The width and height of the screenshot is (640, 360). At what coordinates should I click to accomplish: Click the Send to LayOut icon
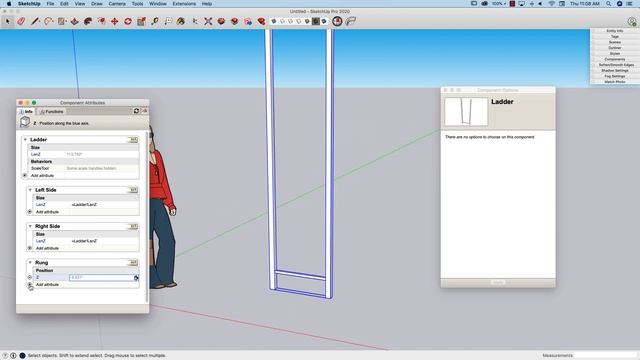click(248, 21)
